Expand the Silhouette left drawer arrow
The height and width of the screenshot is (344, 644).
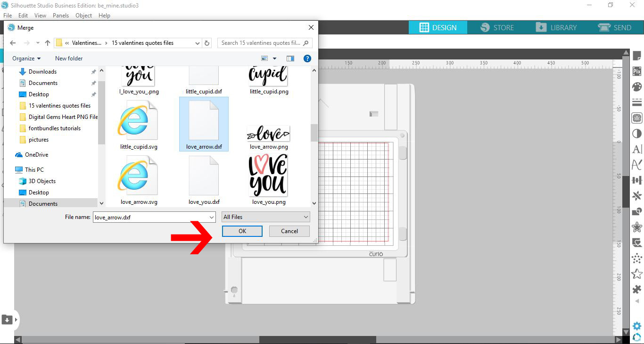(16, 319)
